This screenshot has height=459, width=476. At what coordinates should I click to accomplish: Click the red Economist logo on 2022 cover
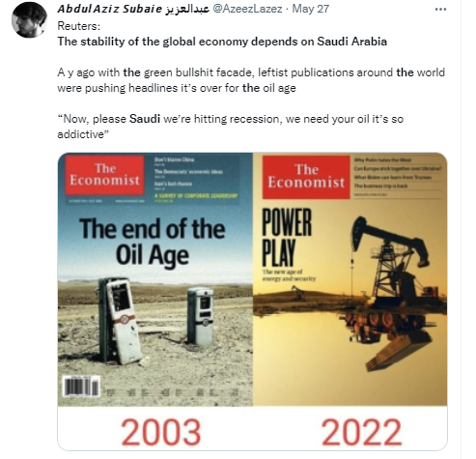(306, 177)
